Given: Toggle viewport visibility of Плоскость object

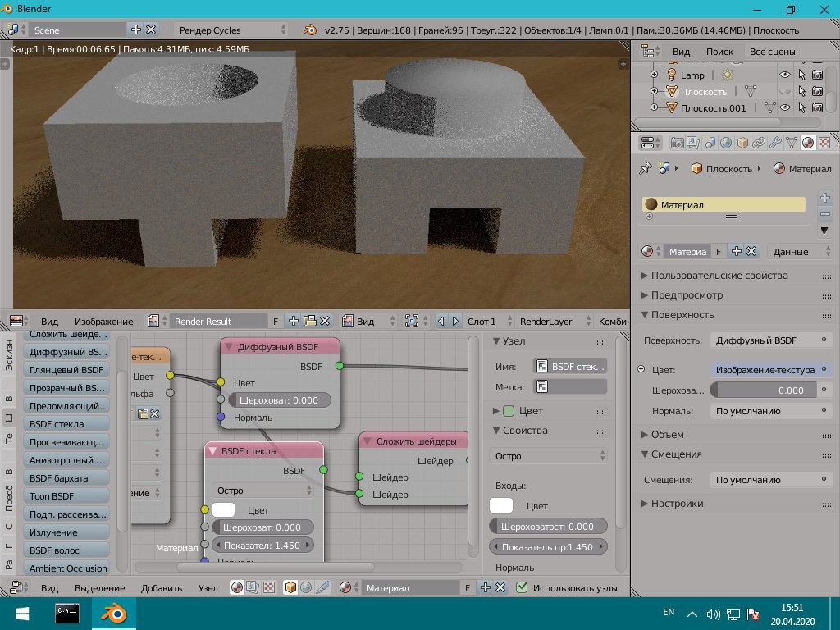Looking at the screenshot, I should pyautogui.click(x=785, y=92).
